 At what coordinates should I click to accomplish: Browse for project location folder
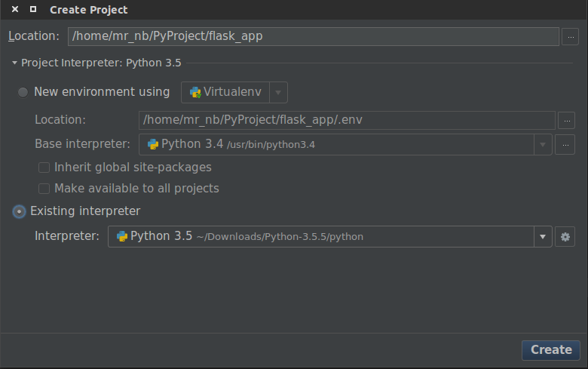point(571,36)
